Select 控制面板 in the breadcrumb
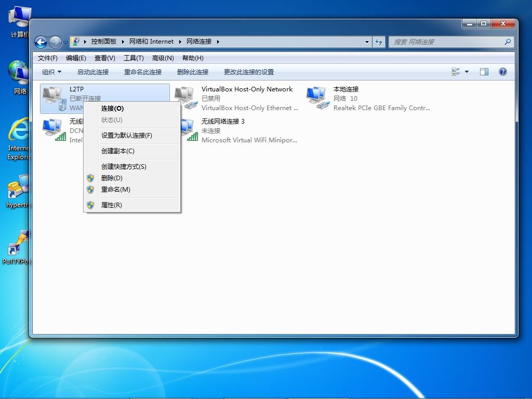 (104, 42)
